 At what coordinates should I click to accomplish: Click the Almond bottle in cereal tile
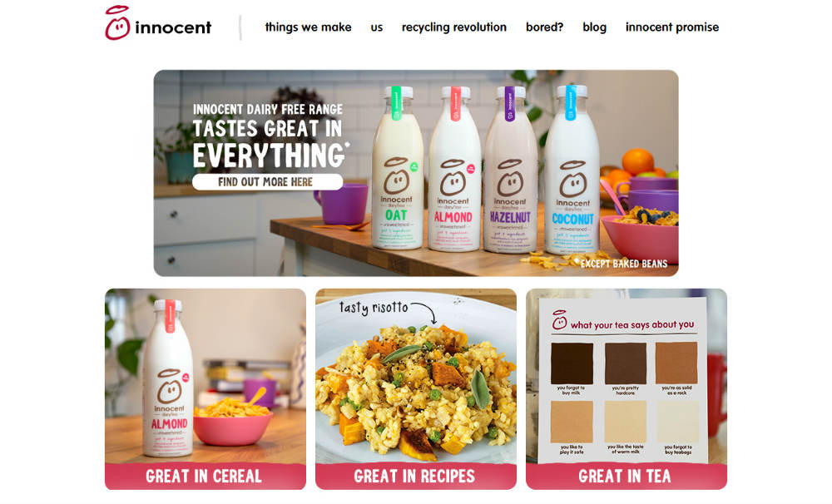[168, 378]
